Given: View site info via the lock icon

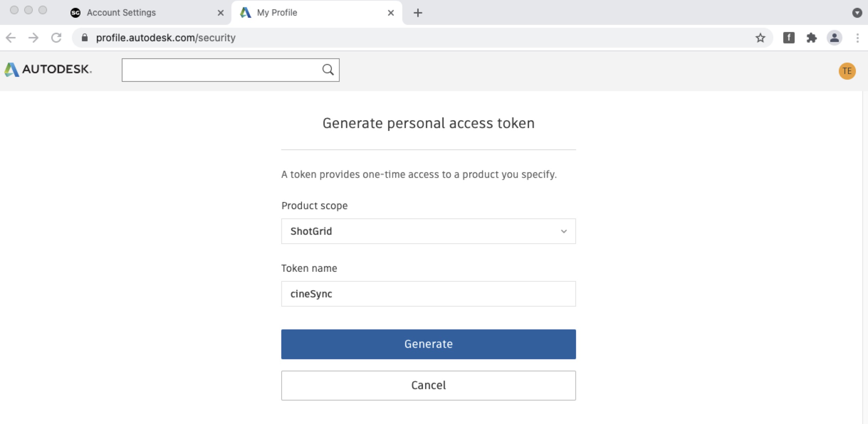Looking at the screenshot, I should click(85, 38).
